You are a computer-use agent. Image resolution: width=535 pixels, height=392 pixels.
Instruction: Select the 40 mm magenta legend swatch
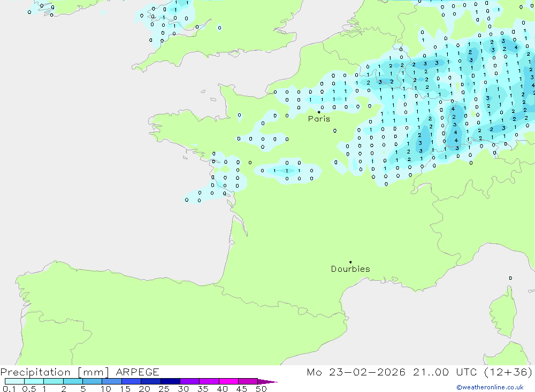pos(228,381)
